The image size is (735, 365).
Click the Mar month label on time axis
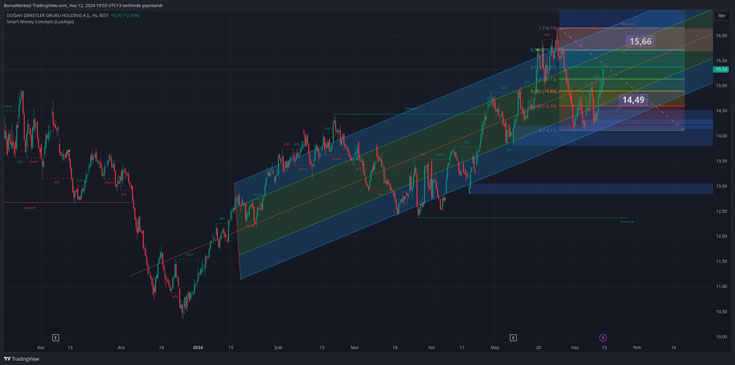point(354,348)
